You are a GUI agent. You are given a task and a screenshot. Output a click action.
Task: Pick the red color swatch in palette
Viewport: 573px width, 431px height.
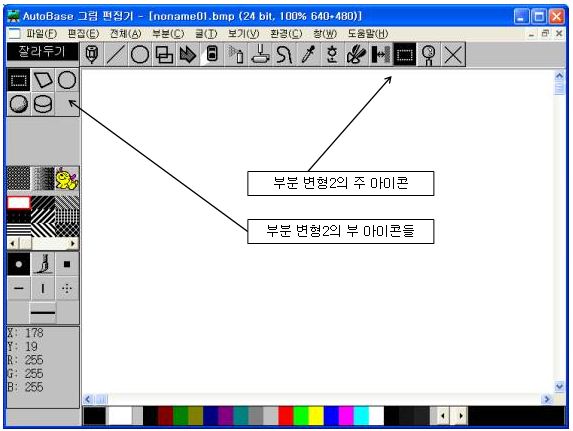point(285,416)
